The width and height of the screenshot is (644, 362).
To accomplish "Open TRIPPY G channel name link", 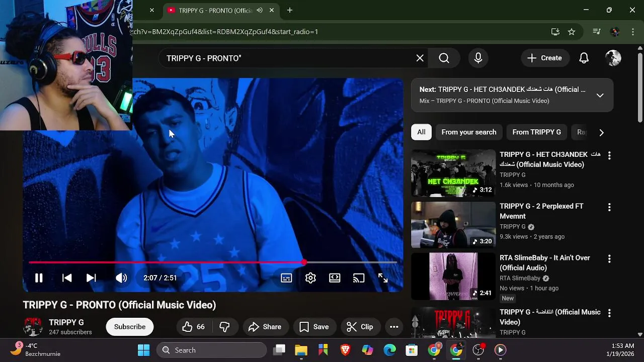I will pyautogui.click(x=66, y=322).
